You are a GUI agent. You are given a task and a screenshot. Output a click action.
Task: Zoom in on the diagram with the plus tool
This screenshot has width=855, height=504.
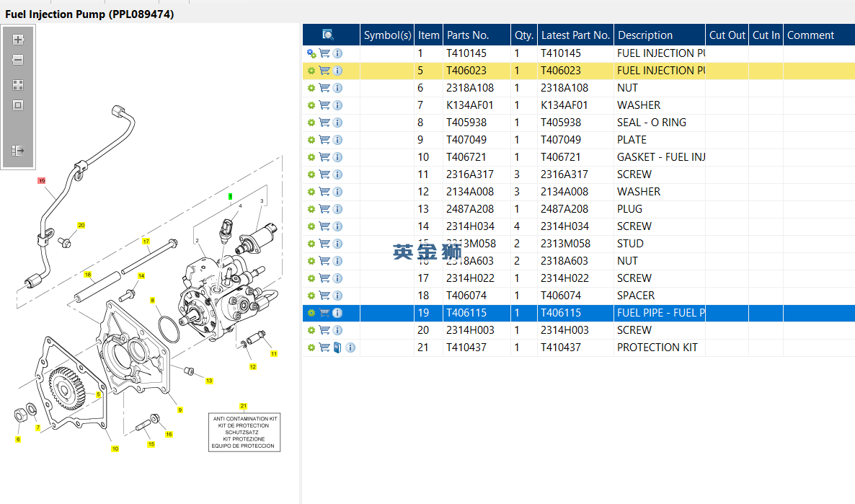(x=18, y=39)
